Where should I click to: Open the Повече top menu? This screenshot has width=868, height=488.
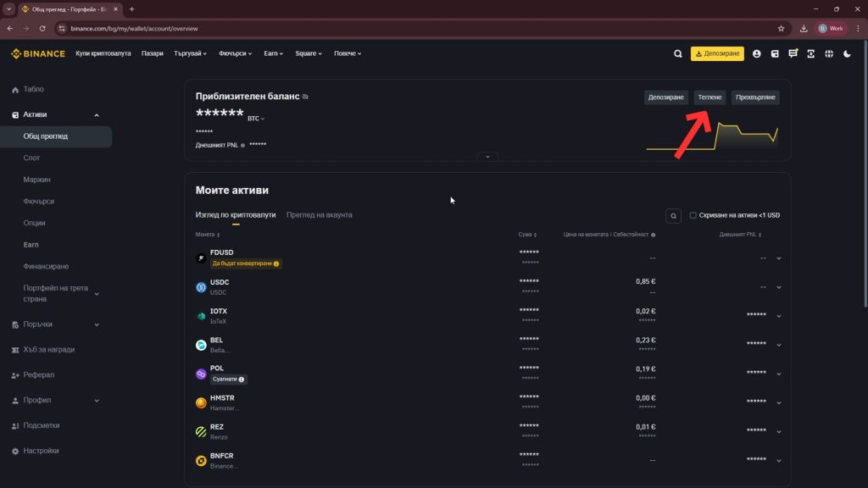(348, 53)
